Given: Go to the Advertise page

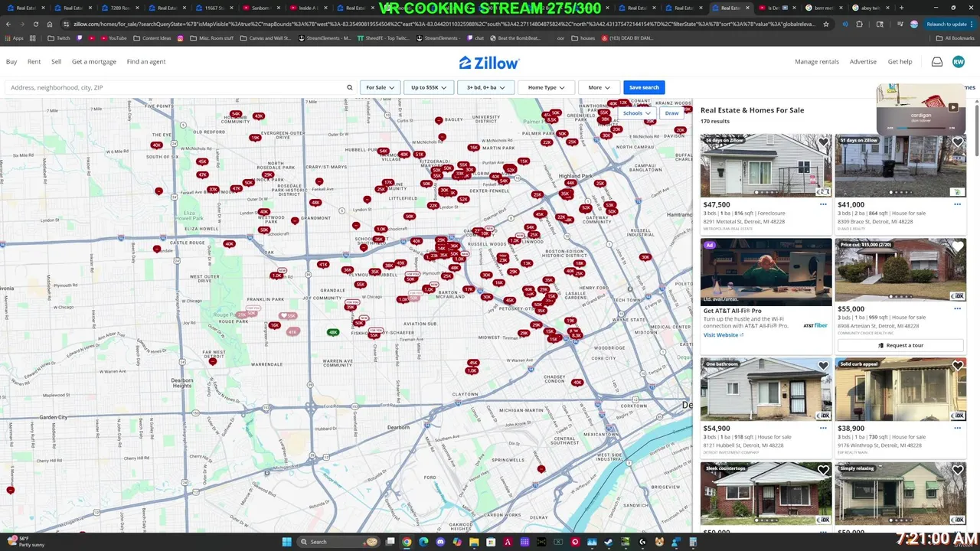Looking at the screenshot, I should 863,61.
